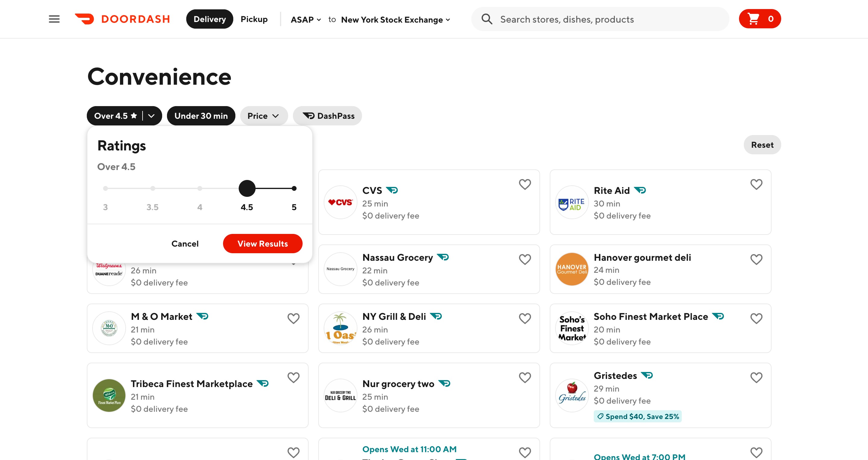Viewport: 868px width, 460px height.
Task: Change the New York Stock Exchange address
Action: pyautogui.click(x=396, y=20)
